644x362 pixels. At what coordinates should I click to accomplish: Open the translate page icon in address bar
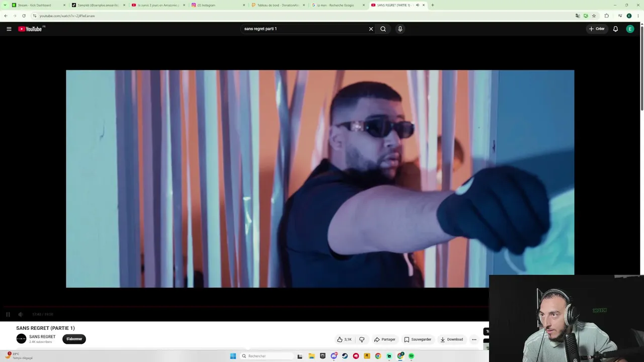[578, 16]
